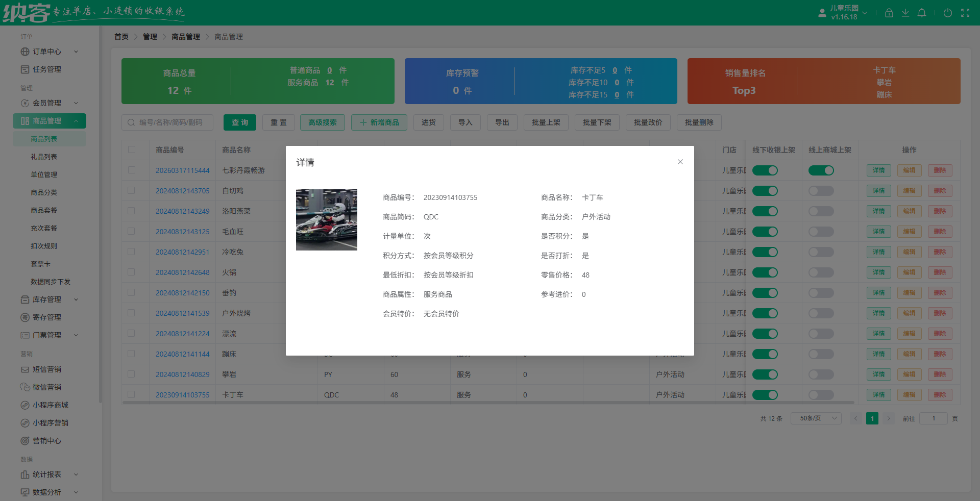Click the 新增商品 button
Screen dimensions: 980x501
tap(379, 122)
